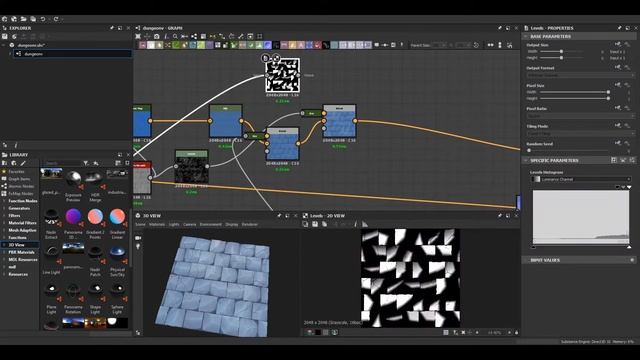Click the info icon in 2D View toolbar
This screenshot has width=640, height=360.
coord(356,224)
